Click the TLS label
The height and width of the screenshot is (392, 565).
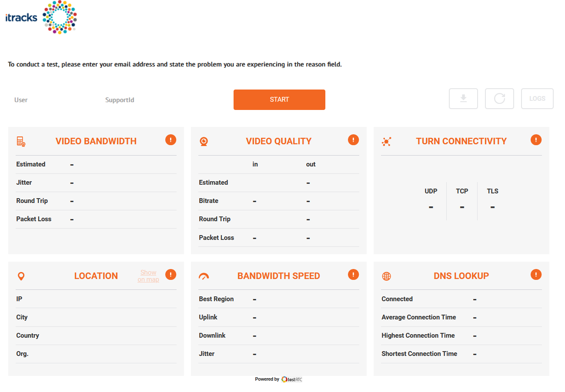(493, 191)
